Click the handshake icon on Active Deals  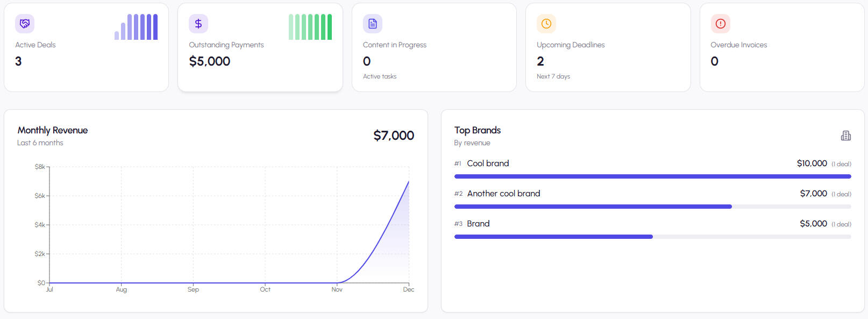click(x=25, y=24)
